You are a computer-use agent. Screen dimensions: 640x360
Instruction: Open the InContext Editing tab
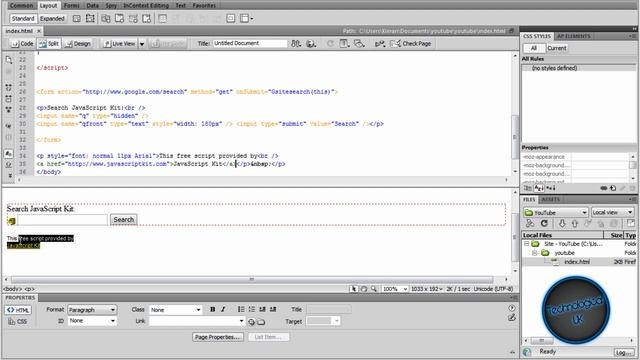(146, 5)
